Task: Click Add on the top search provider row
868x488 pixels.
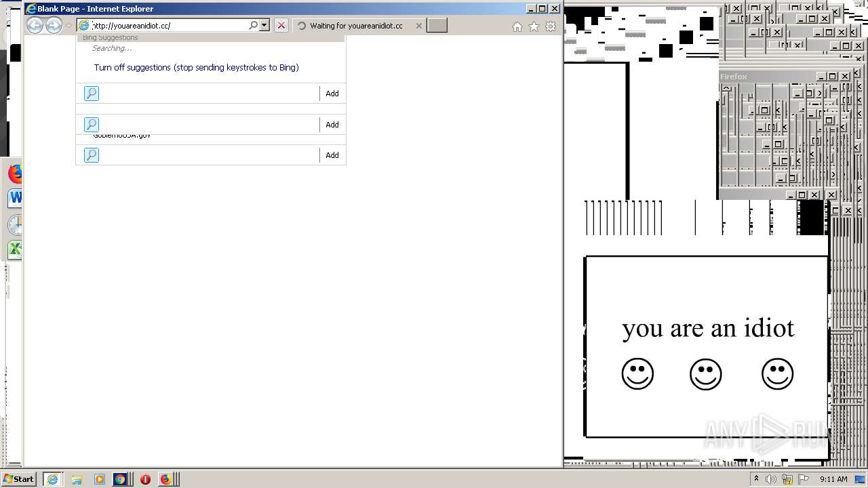Action: coord(332,94)
